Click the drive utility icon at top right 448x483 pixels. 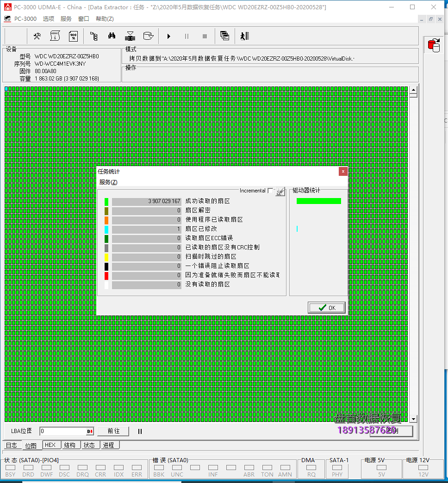(434, 44)
